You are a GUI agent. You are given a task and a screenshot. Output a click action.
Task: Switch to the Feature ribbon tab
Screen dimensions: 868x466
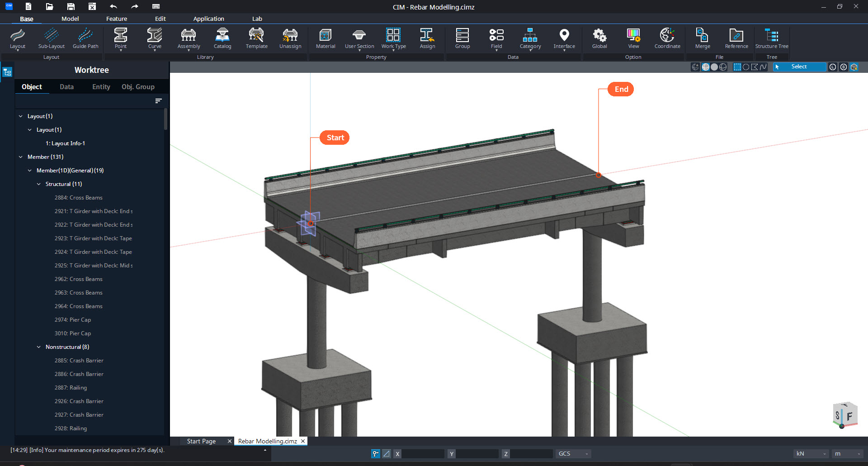click(x=117, y=19)
